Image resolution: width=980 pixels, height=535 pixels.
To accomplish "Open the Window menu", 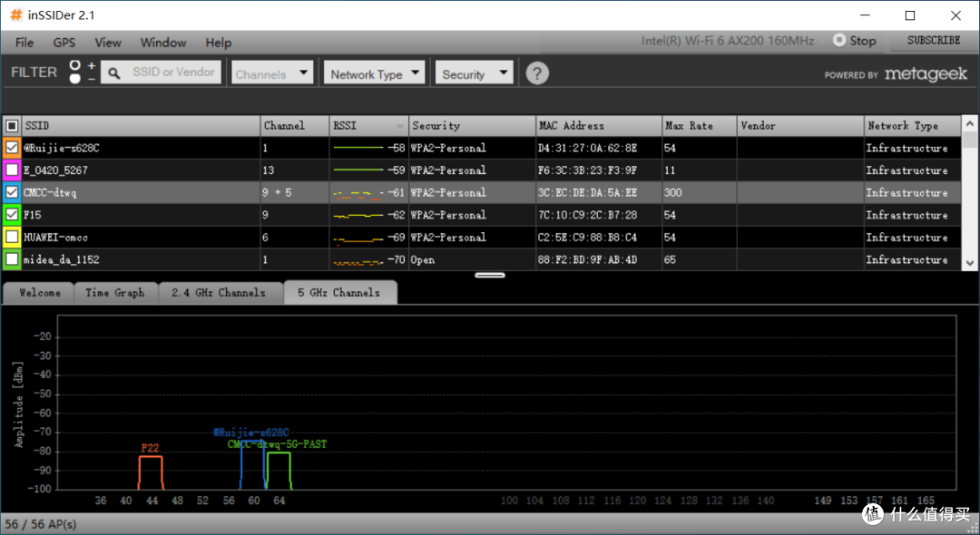I will (x=163, y=43).
